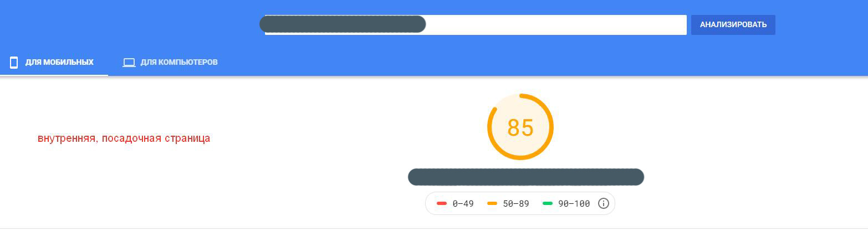Click the green 90–100 legend swatch

pyautogui.click(x=548, y=204)
